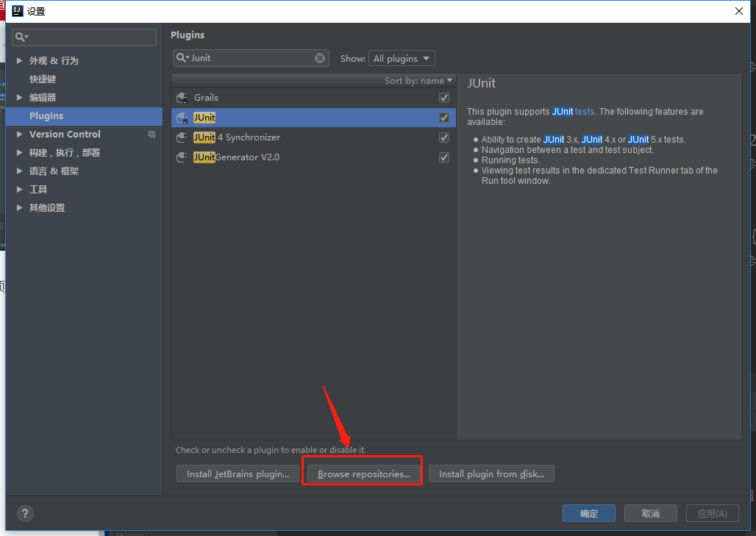Select 快捷键 in the settings tree
Viewport: 756px width, 536px height.
[x=43, y=79]
